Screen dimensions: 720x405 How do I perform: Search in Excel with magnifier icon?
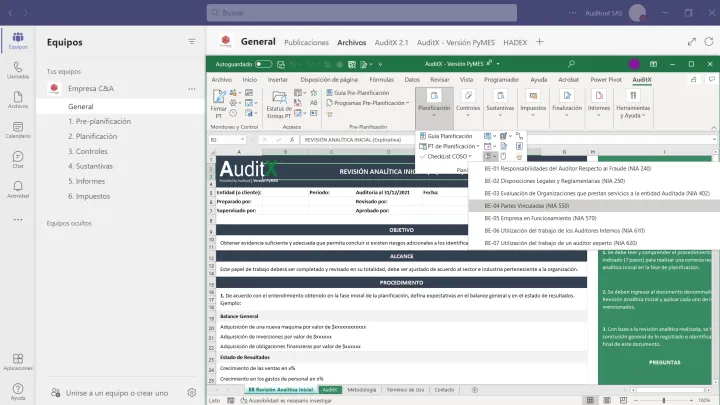coord(571,64)
